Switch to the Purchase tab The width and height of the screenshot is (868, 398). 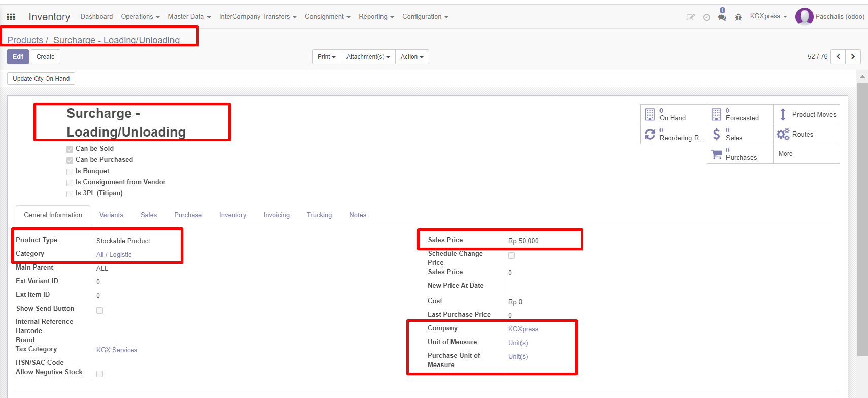click(x=188, y=215)
